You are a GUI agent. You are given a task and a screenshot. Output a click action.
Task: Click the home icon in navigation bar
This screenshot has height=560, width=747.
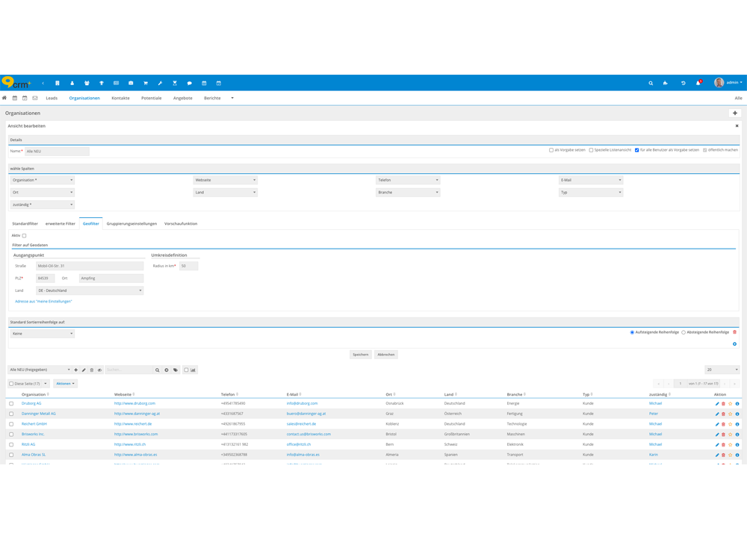tap(4, 98)
